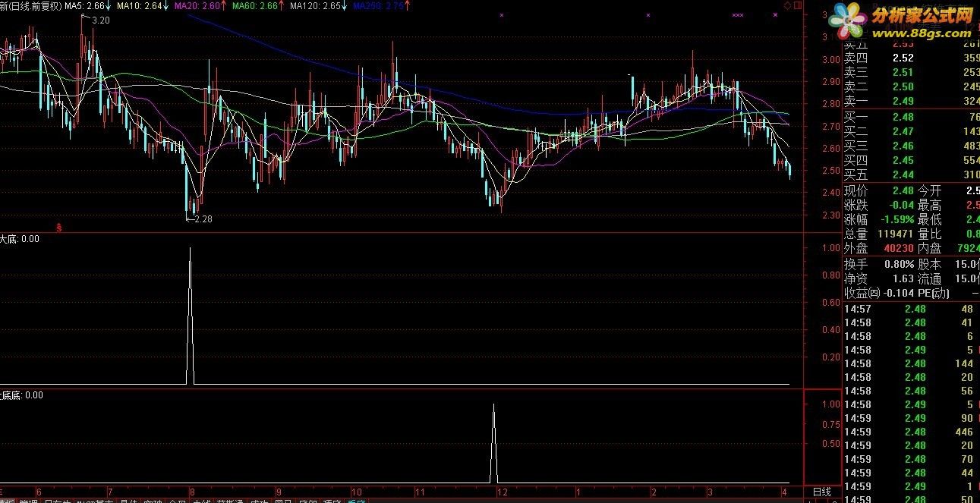The width and height of the screenshot is (980, 503).
Task: Click month 3 on the time axis
Action: [710, 492]
